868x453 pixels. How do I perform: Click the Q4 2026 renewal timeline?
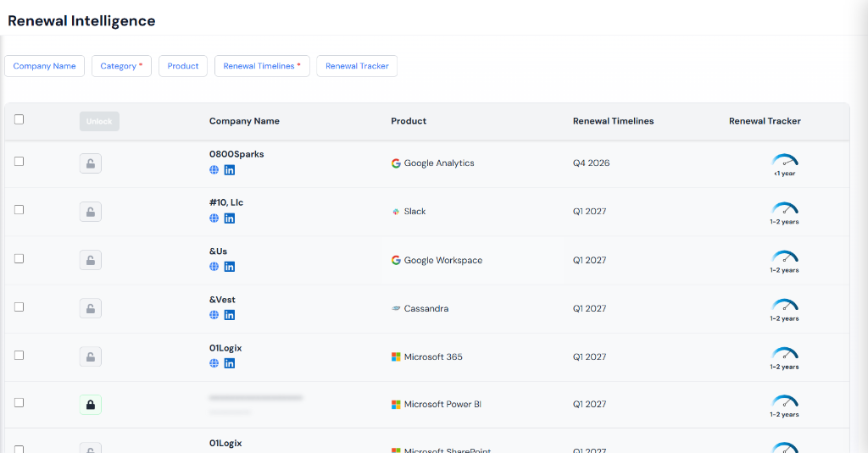(591, 163)
